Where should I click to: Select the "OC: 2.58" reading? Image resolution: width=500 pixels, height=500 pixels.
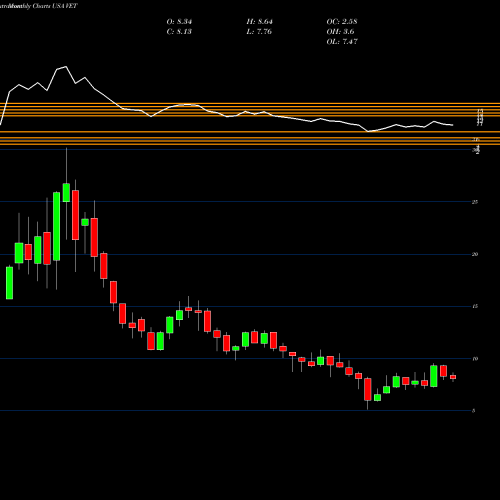pyautogui.click(x=342, y=22)
